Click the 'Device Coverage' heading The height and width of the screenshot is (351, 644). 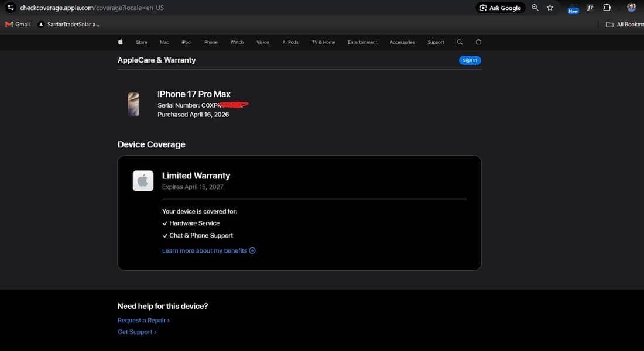[x=151, y=144]
